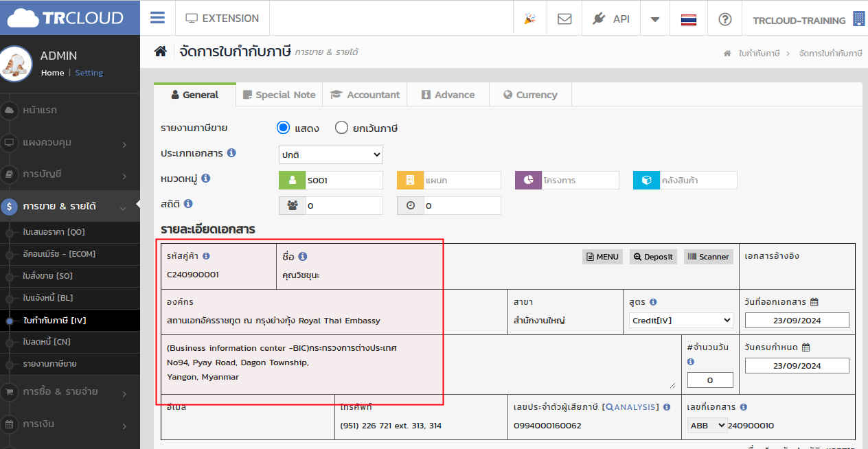
Task: Click the โครงการ project input field
Action: coord(580,180)
